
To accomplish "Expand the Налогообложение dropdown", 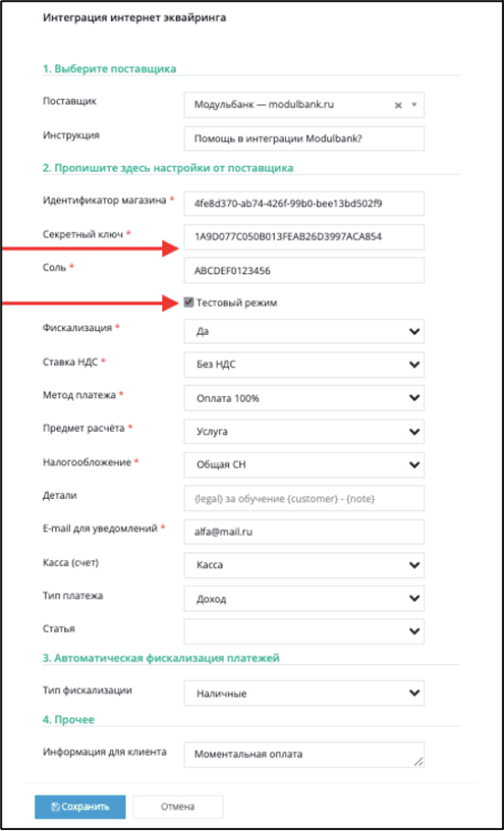I will [x=304, y=465].
